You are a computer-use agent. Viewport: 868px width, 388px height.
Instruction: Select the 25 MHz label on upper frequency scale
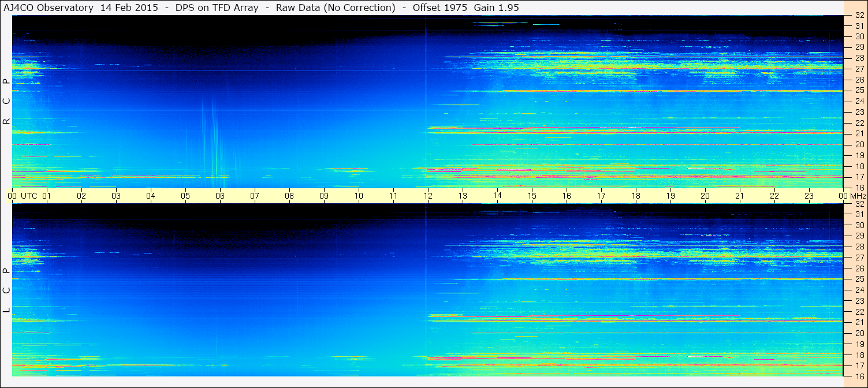(859, 91)
